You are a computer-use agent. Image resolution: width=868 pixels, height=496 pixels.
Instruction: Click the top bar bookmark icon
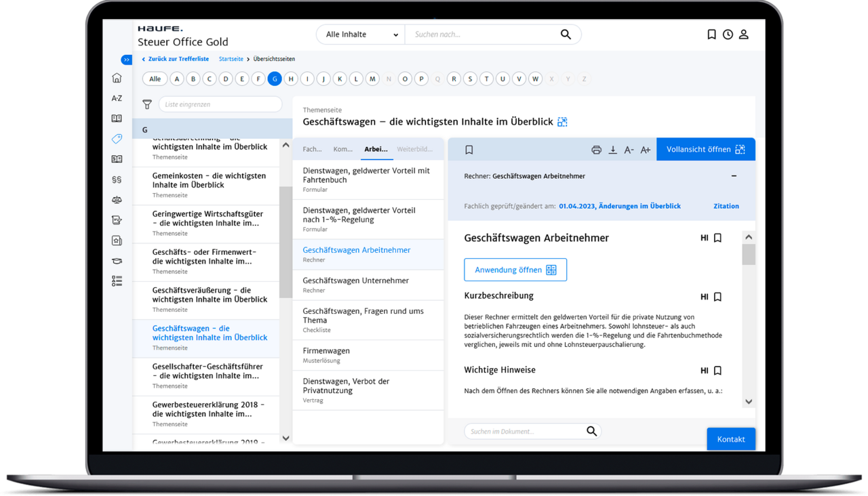(711, 35)
